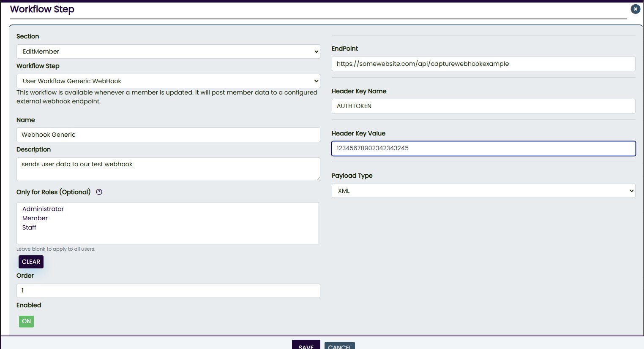This screenshot has width=644, height=349.
Task: Click the roles help question mark icon
Action: tap(99, 192)
